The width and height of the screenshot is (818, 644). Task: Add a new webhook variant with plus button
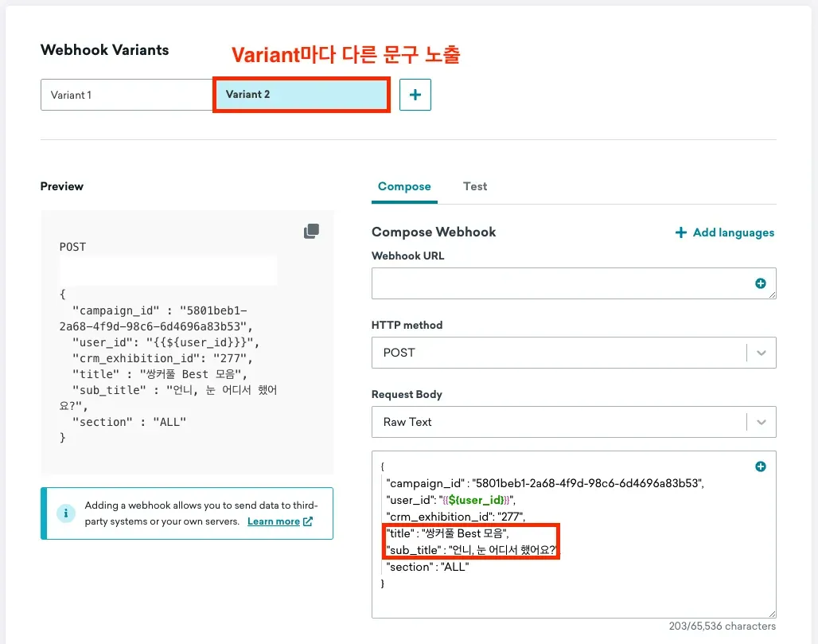(x=415, y=95)
